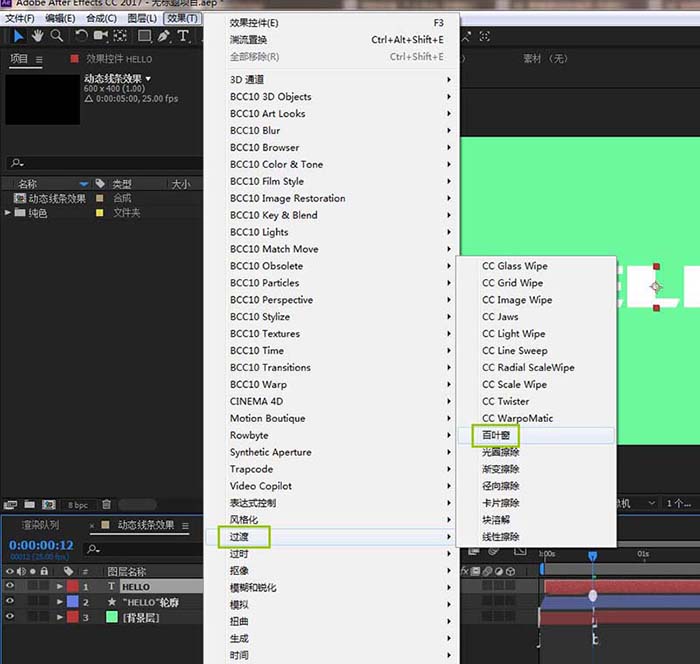Hide the "HELLO"轮廓 layer eye
The height and width of the screenshot is (664, 700).
(x=9, y=601)
